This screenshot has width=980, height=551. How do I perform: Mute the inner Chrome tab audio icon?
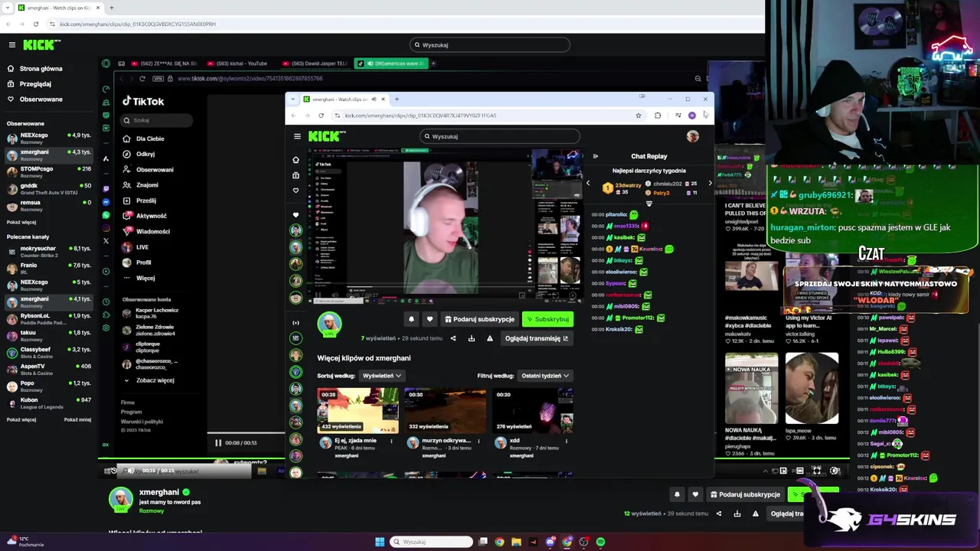[x=374, y=99]
